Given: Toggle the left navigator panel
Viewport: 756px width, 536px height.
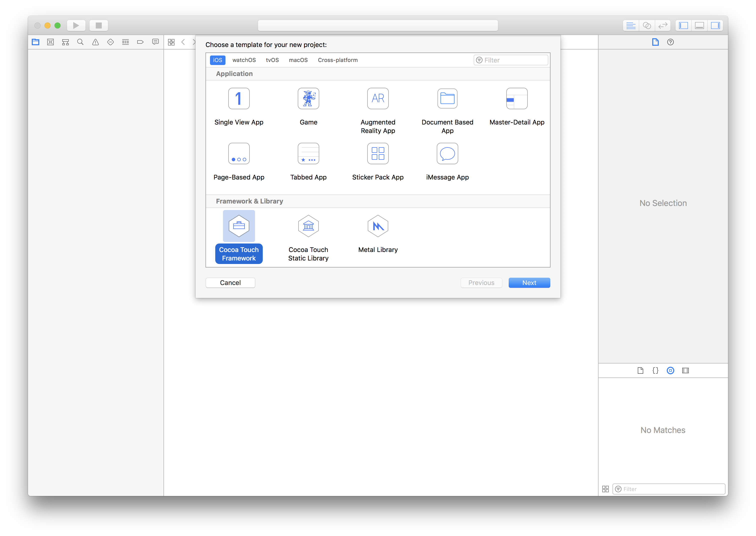Looking at the screenshot, I should 683,25.
